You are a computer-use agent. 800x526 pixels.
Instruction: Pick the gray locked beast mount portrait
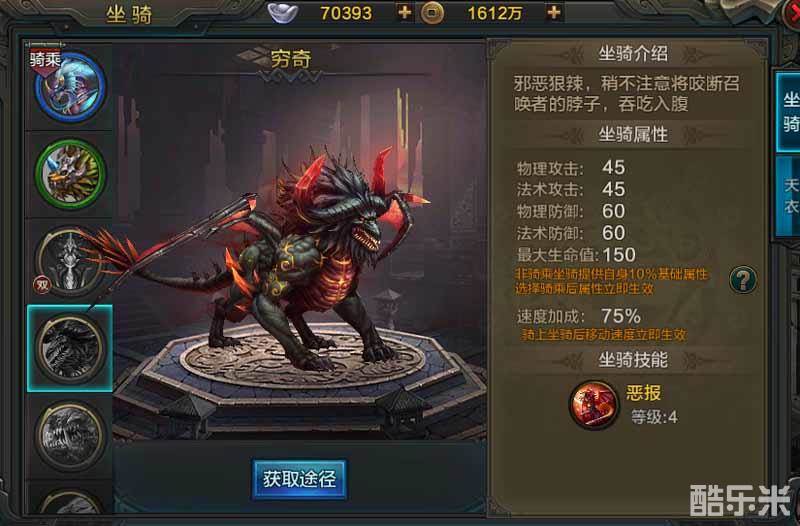(x=70, y=436)
